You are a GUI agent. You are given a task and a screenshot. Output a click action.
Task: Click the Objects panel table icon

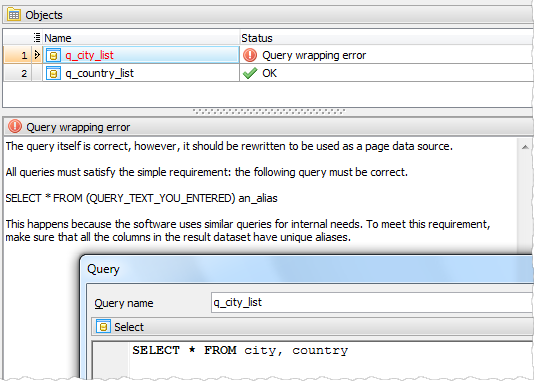point(14,15)
